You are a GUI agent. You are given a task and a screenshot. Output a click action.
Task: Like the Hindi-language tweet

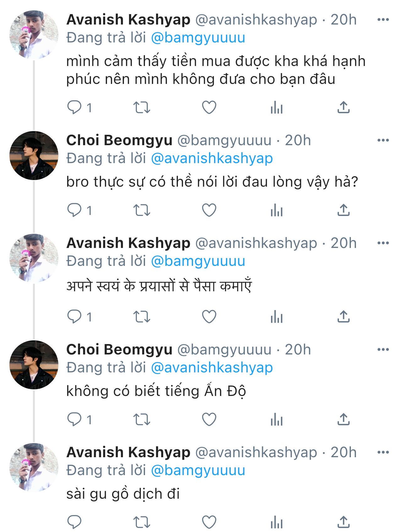pos(209,317)
